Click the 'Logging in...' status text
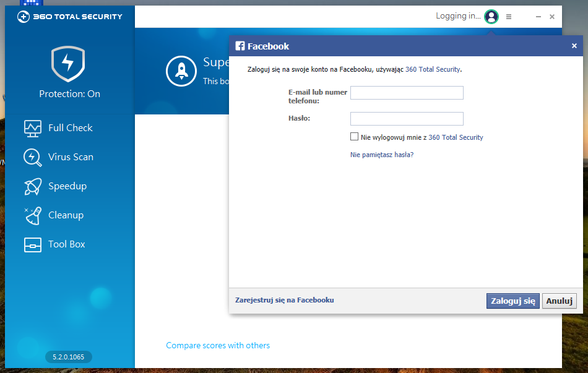Screen dimensions: 588x373 point(458,16)
